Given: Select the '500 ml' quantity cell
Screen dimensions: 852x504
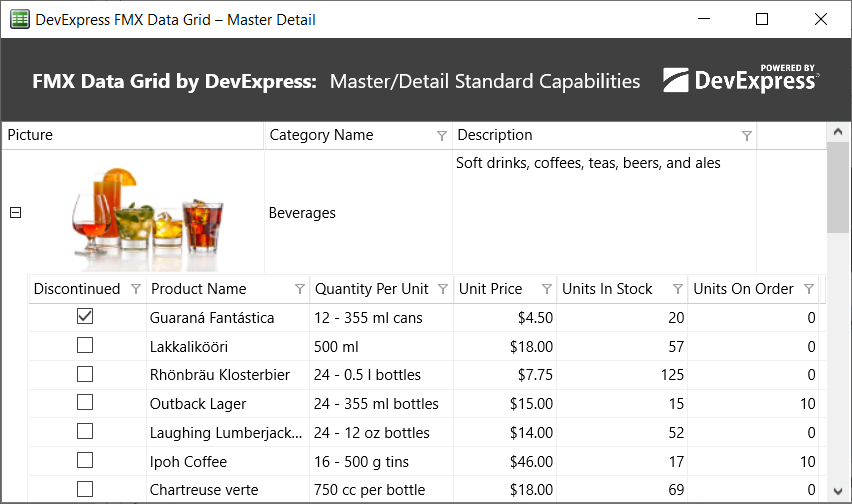Looking at the screenshot, I should 381,346.
